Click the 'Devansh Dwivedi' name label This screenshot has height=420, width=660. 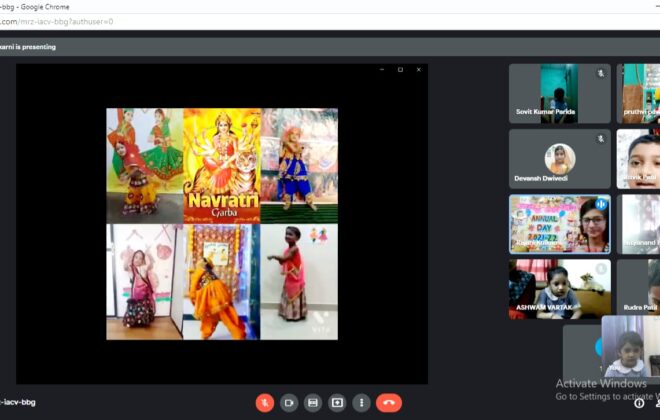541,178
